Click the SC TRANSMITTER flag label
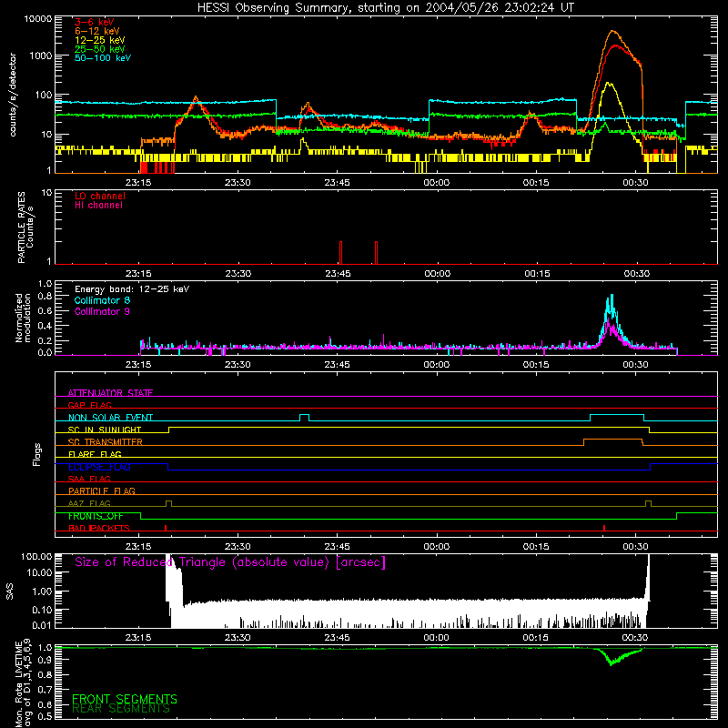This screenshot has width=728, height=728. point(105,442)
